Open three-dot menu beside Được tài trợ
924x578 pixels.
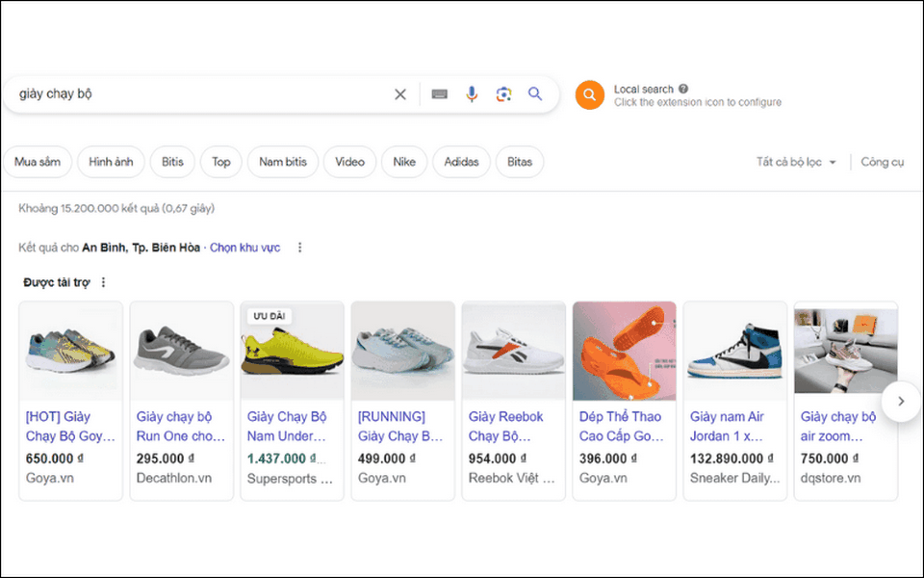click(x=103, y=282)
